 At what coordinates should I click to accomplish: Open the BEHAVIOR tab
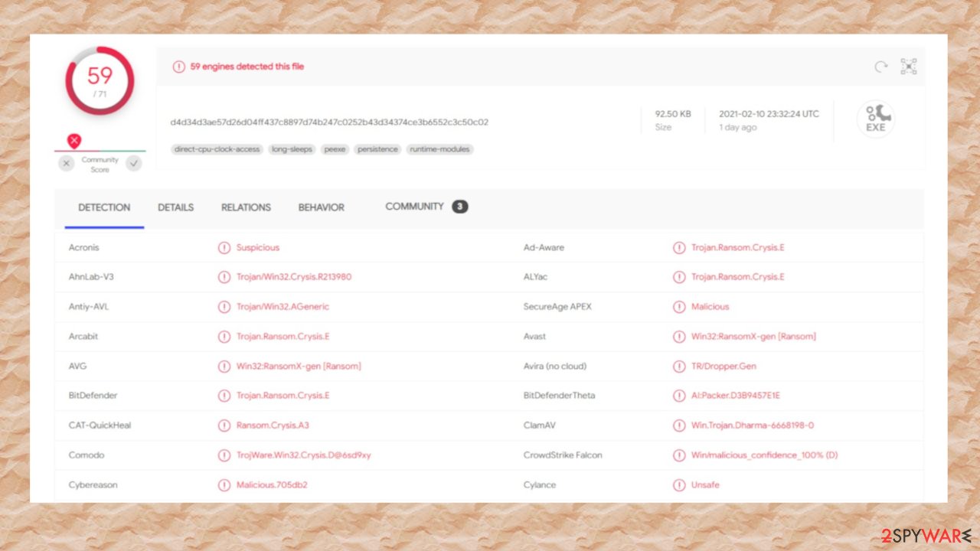pos(321,207)
